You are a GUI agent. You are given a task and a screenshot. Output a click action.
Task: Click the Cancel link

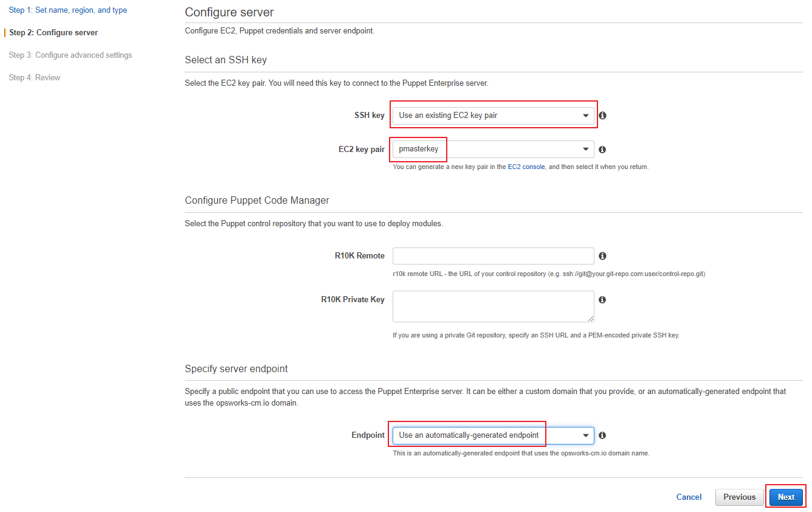coord(689,497)
